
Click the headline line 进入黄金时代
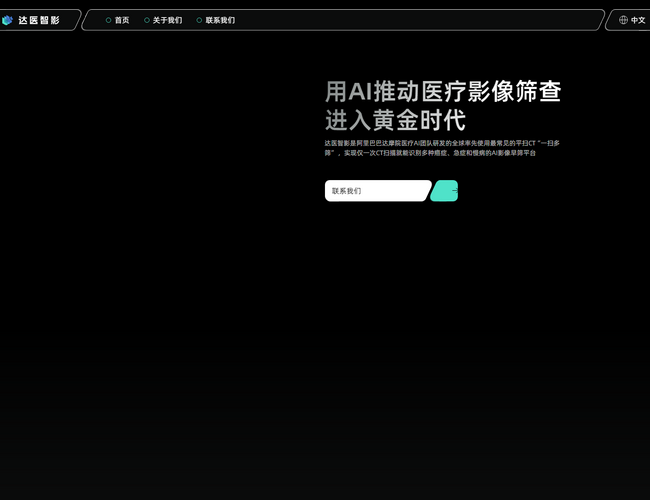(x=395, y=121)
